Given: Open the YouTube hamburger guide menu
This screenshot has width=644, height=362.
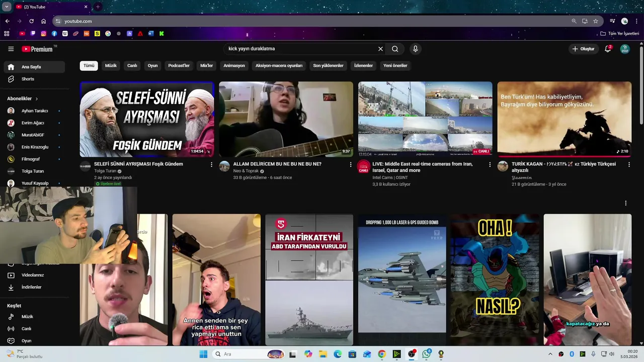Looking at the screenshot, I should [11, 49].
